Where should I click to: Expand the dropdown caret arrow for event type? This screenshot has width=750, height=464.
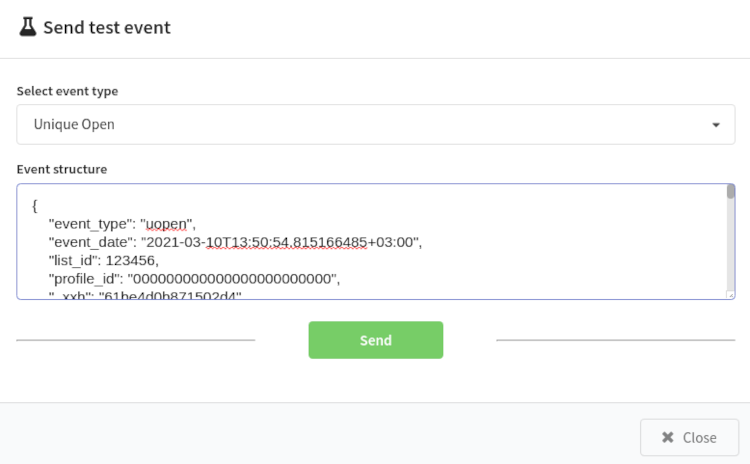coord(716,125)
